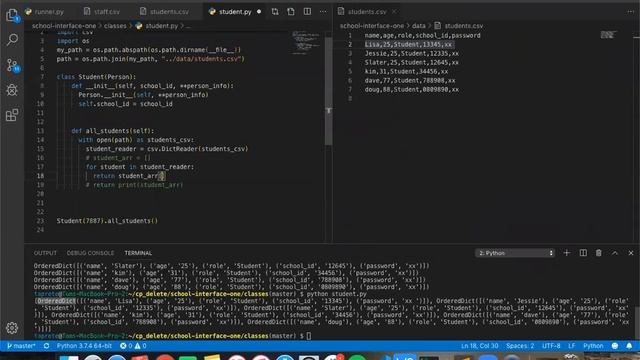The image size is (640, 360).
Task: Click CSV row 'kim,31,Student,34456,xx'
Action: 406,71
